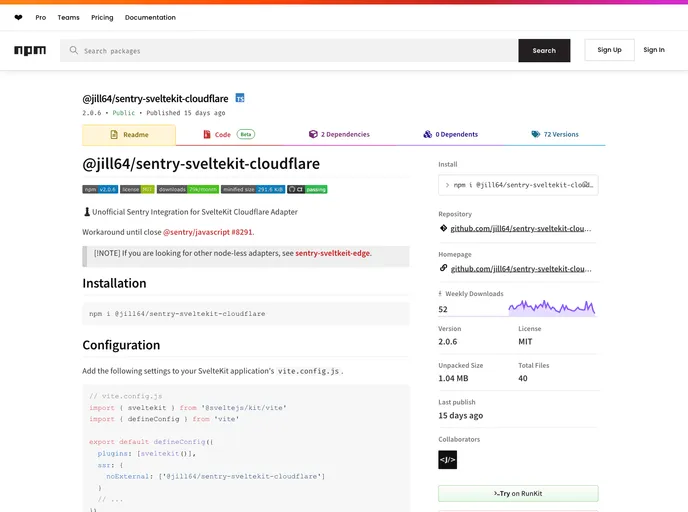
Task: Click the Installation heading
Action: click(x=114, y=283)
